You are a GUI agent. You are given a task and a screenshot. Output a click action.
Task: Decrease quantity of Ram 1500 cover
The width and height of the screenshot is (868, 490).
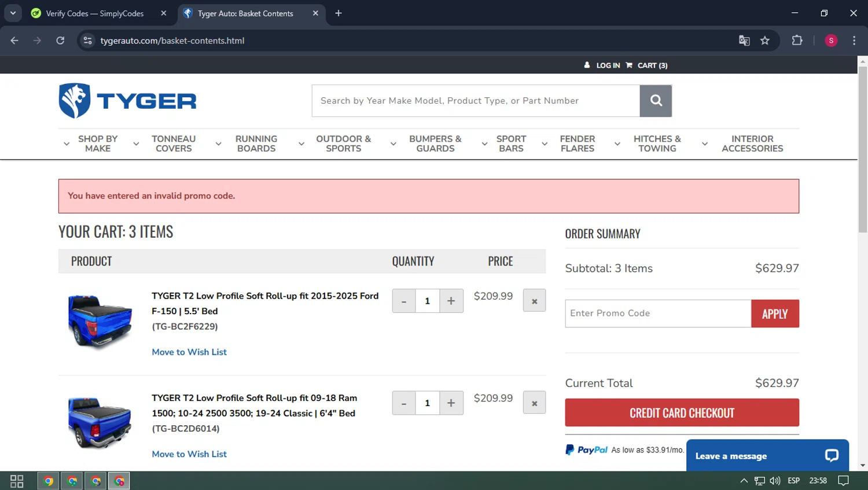coord(404,403)
